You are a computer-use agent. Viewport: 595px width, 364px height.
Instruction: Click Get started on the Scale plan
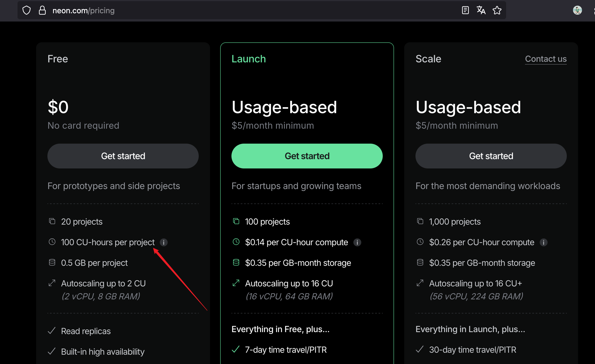[491, 156]
